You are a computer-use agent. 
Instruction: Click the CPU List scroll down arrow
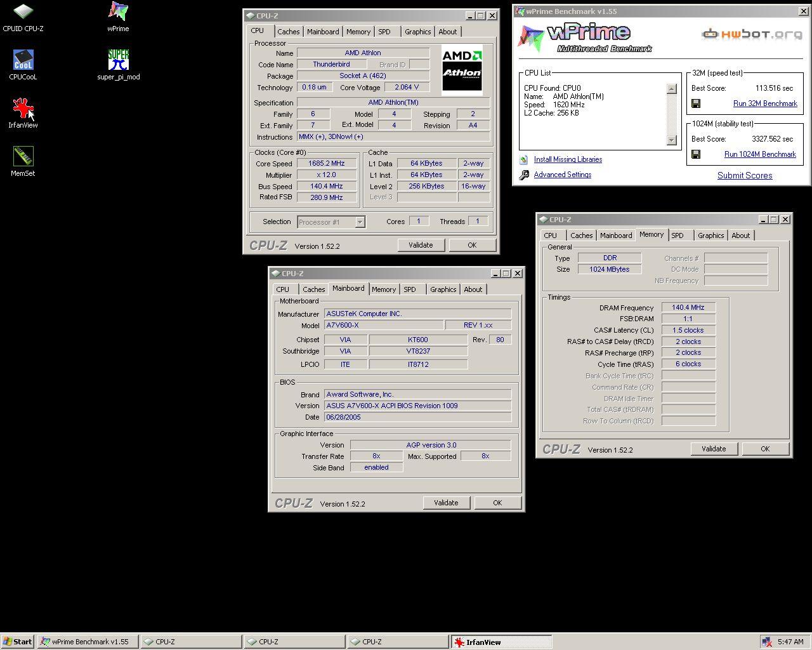pyautogui.click(x=672, y=140)
